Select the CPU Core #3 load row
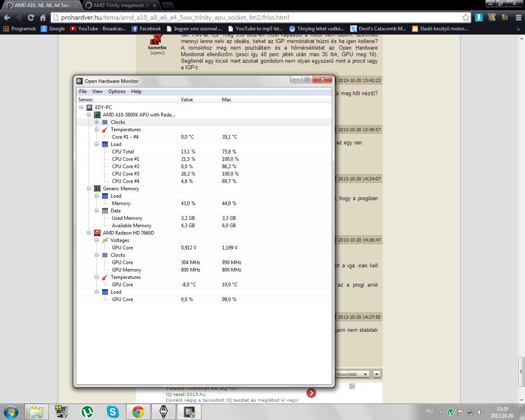The width and height of the screenshot is (525, 420). tap(204, 174)
